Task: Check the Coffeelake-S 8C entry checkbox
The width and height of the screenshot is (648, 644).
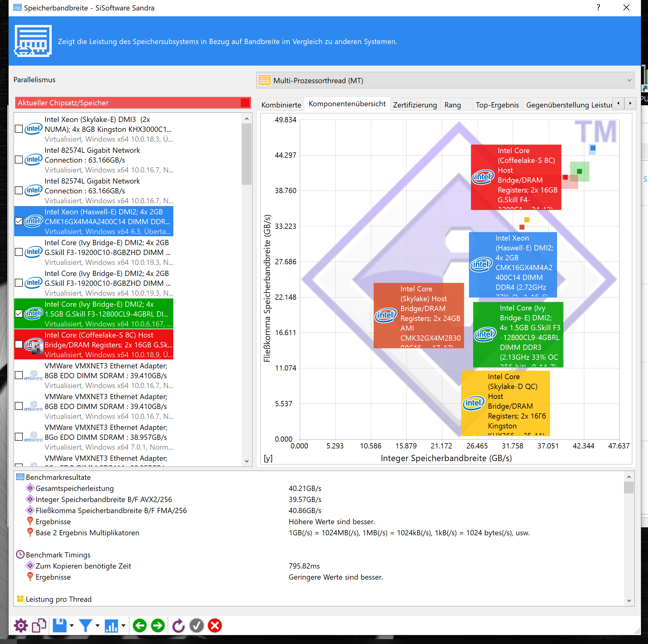Action: (19, 345)
